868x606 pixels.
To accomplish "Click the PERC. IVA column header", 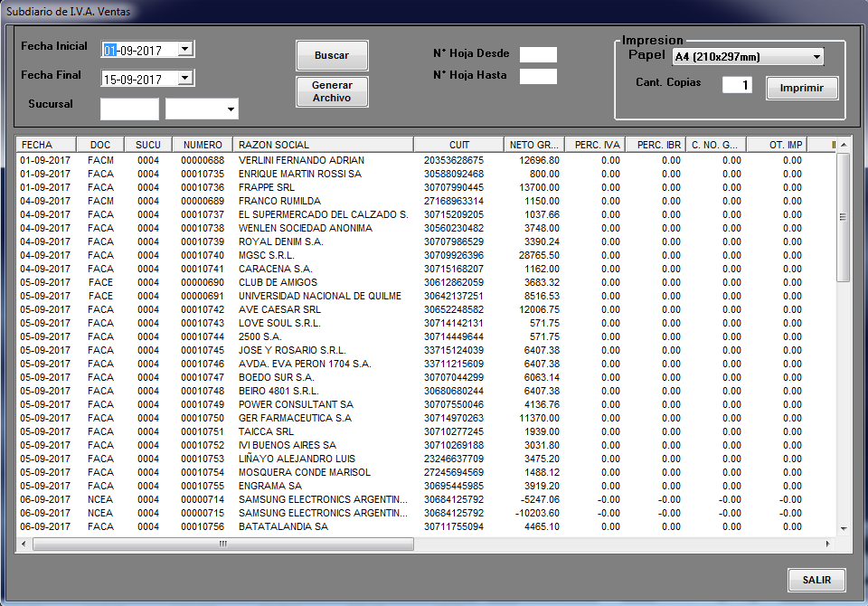I will coord(595,145).
